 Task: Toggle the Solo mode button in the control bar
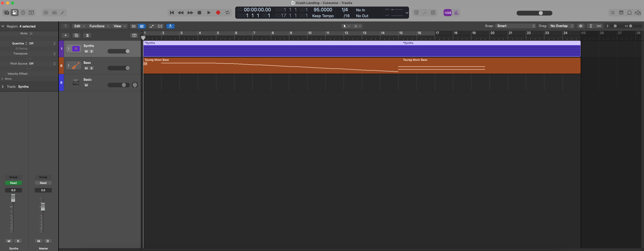pos(433,13)
